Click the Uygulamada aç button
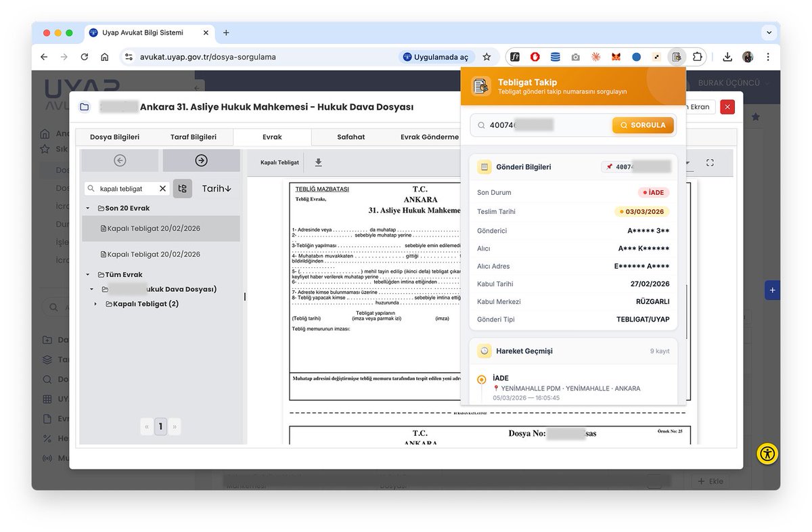The width and height of the screenshot is (812, 532). pyautogui.click(x=435, y=57)
